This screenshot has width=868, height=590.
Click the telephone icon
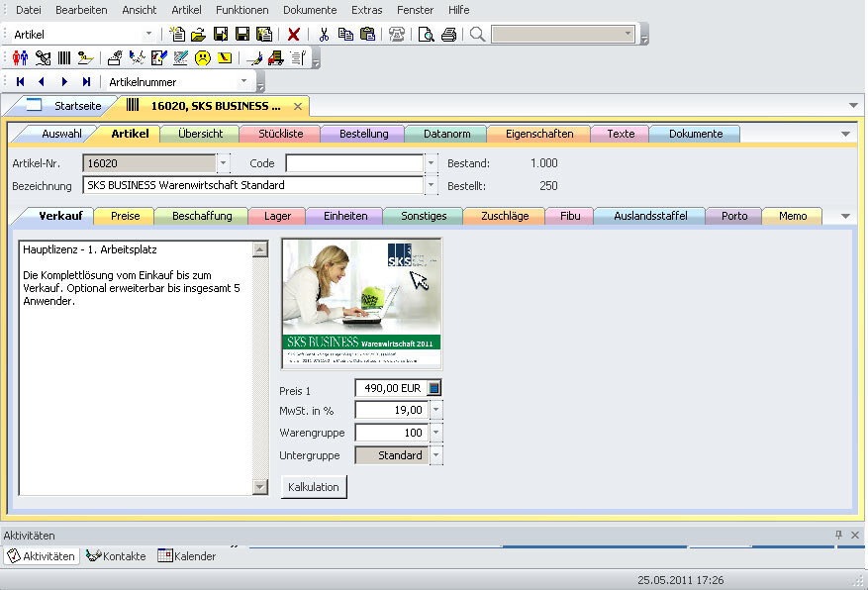(x=396, y=35)
